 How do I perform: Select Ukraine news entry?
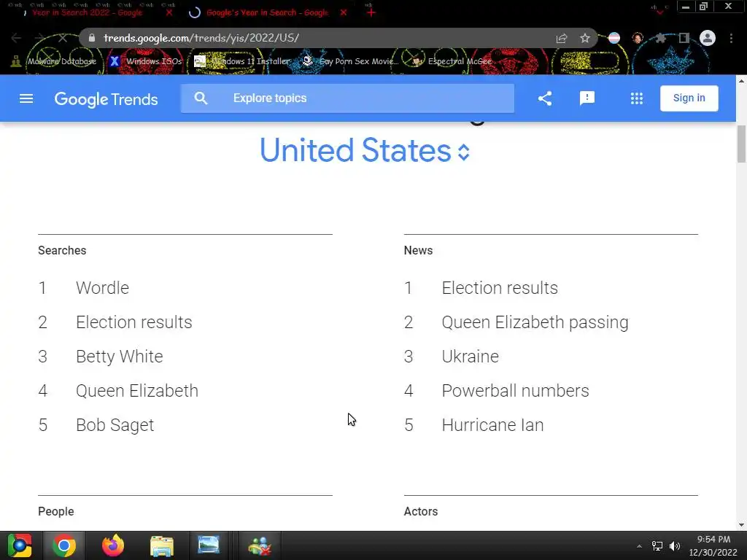click(x=471, y=357)
